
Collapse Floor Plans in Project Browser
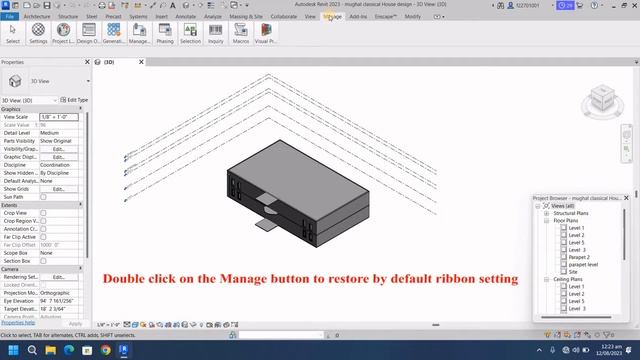coord(547,221)
